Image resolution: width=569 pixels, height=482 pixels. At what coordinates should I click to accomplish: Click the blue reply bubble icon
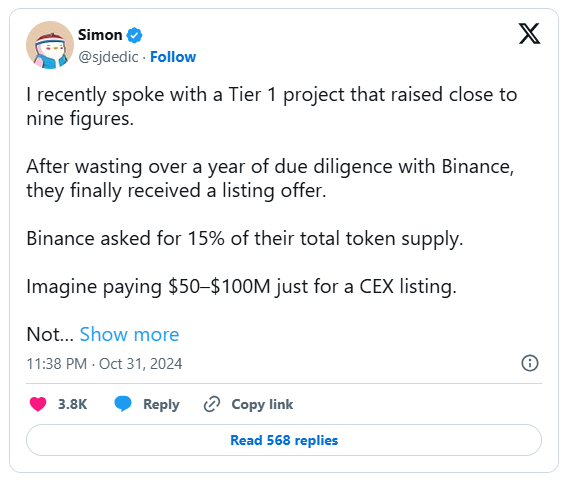pyautogui.click(x=123, y=404)
